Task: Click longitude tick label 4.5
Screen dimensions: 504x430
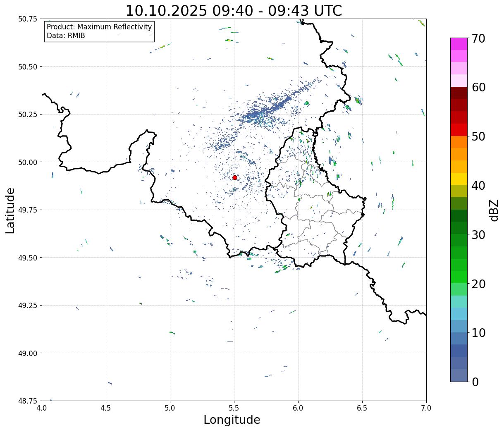Action: tap(106, 408)
